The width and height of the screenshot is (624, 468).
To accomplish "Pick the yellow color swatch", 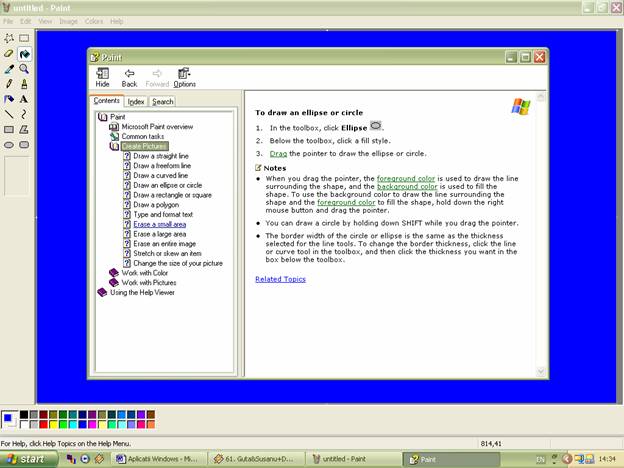I will (53, 424).
